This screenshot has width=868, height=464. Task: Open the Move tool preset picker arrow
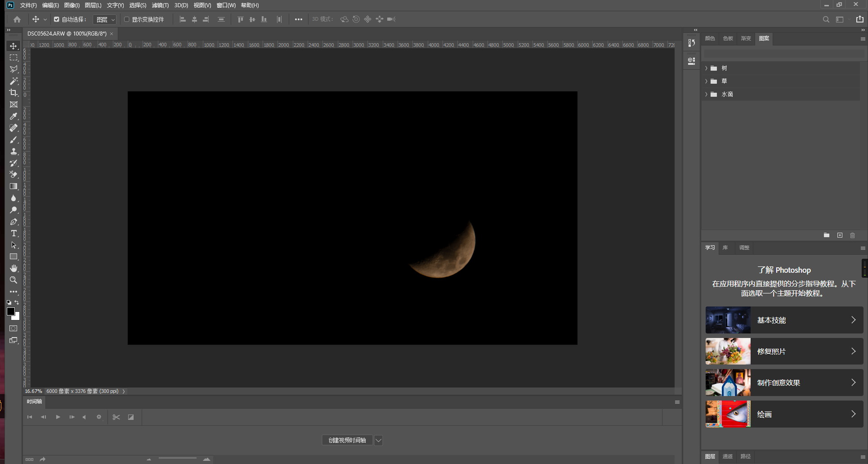pos(45,19)
